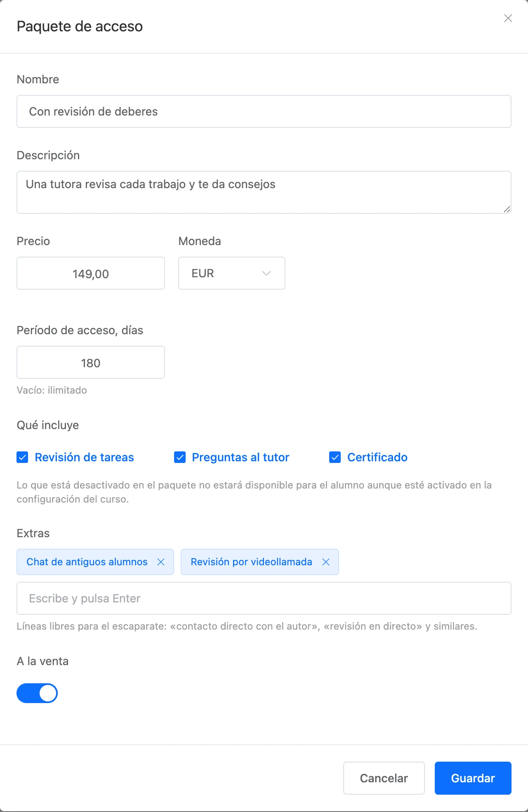The width and height of the screenshot is (528, 812).
Task: Open the EUR currency dropdown
Action: [x=232, y=273]
